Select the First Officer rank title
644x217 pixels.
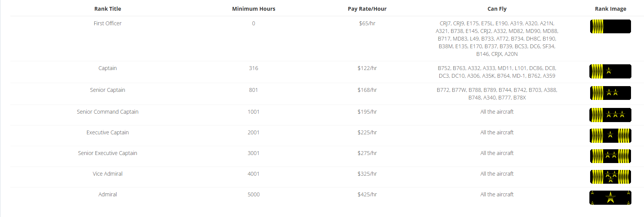108,23
